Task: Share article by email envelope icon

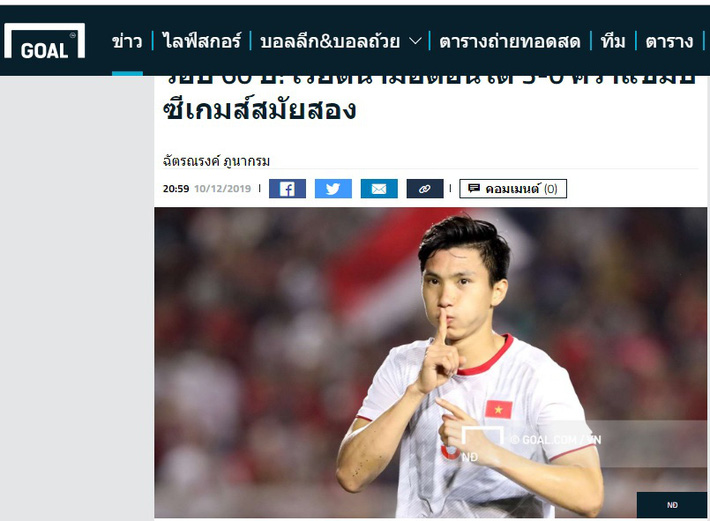Action: point(379,189)
